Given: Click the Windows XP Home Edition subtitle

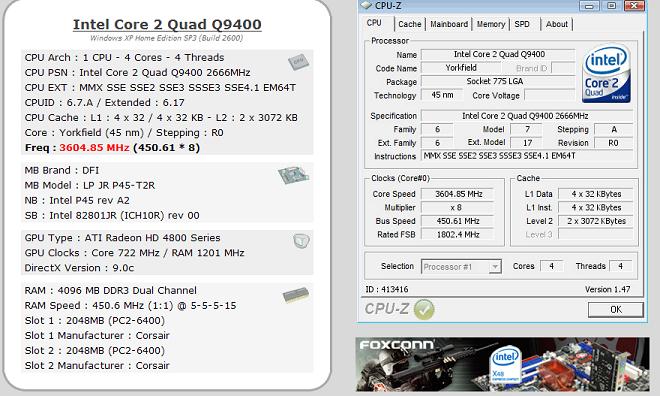Looking at the screenshot, I should (x=166, y=38).
